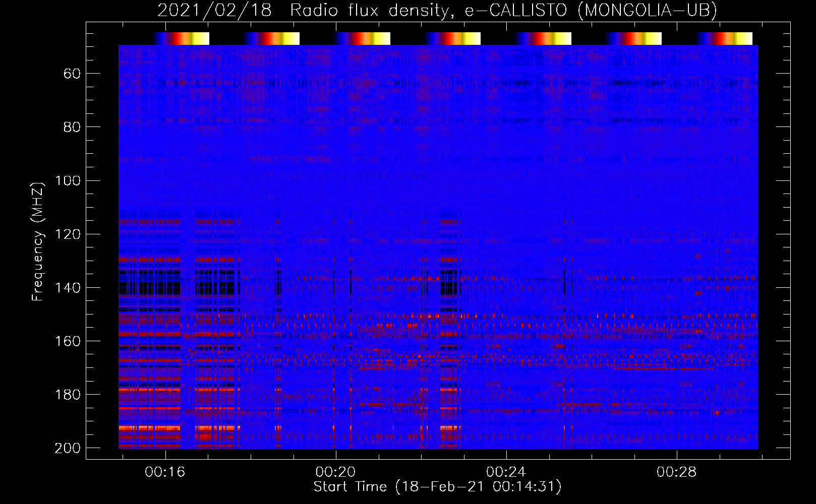
Task: Click the 00:16 time tick label
Action: tap(165, 472)
